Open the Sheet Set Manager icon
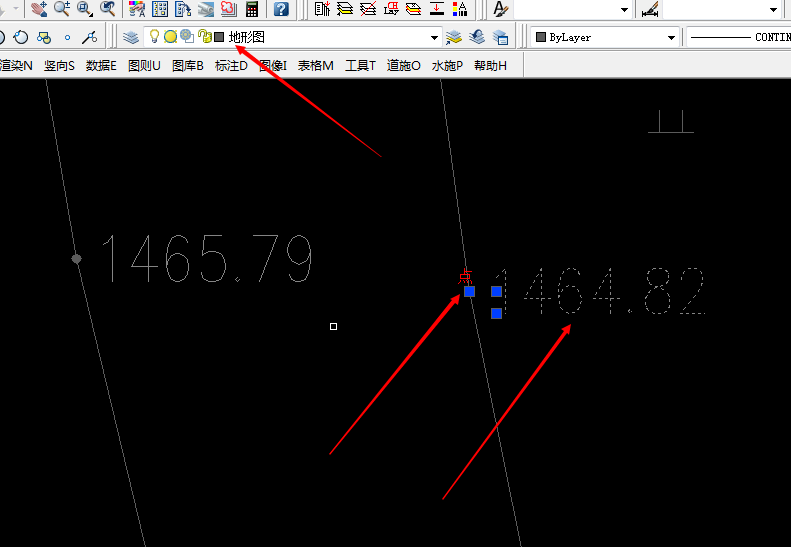Screen dimensions: 791x547 206,9
